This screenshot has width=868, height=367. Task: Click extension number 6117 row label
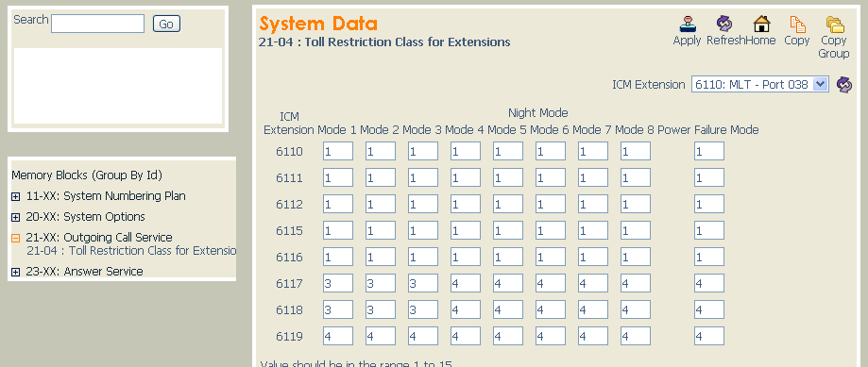coord(290,284)
